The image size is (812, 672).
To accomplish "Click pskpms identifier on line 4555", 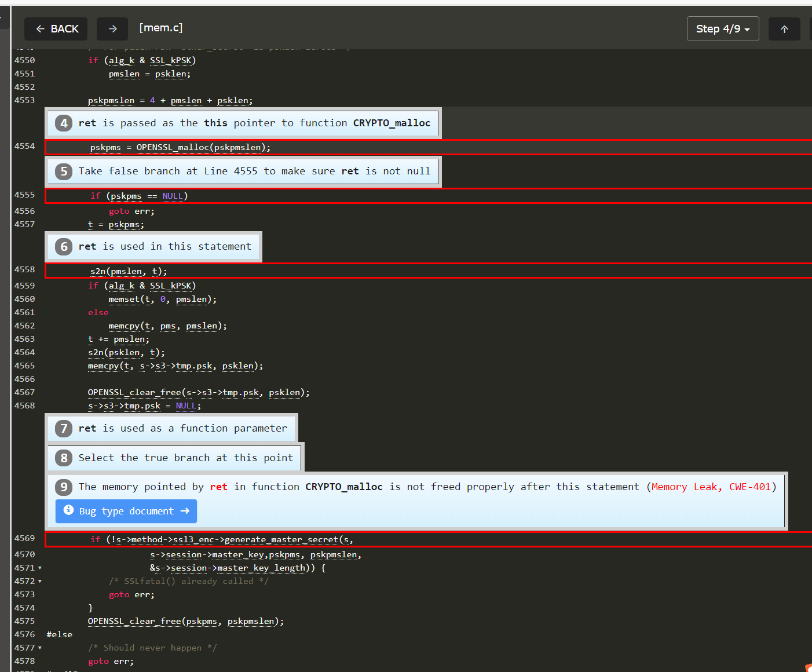I will pos(126,196).
